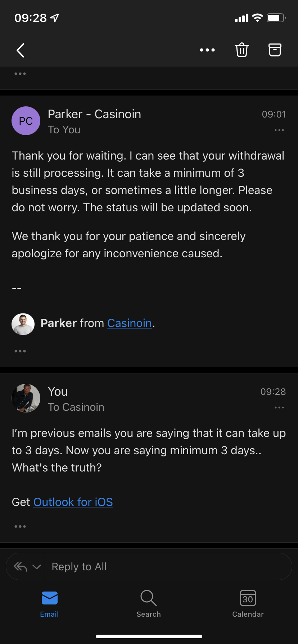Screen dimensions: 298x644
Task: Open options for your 09:28 message
Action: pos(279,408)
